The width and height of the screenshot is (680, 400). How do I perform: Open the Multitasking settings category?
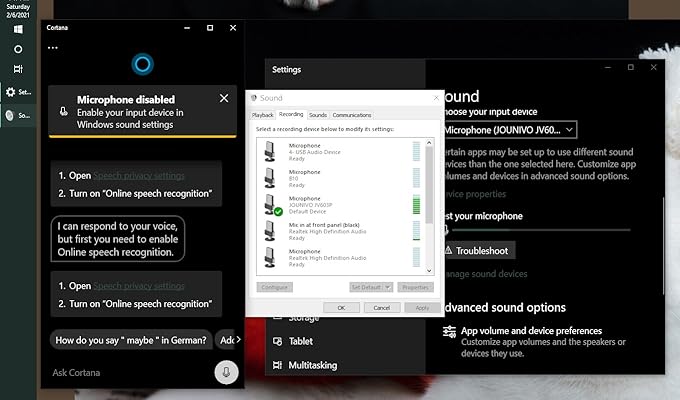point(312,366)
